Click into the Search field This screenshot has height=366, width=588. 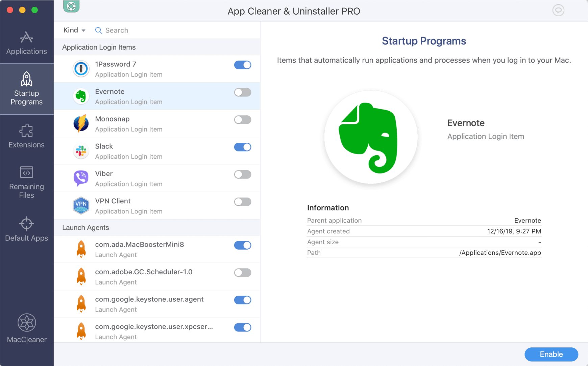coord(169,30)
